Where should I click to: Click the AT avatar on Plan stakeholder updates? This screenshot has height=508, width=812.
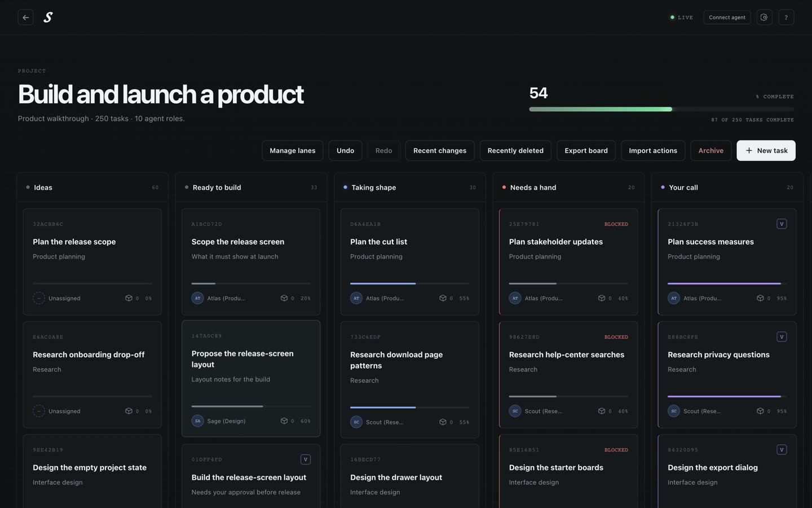coord(515,298)
